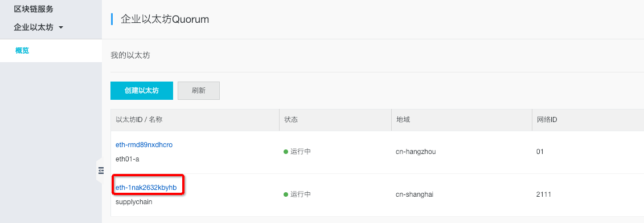Select the supplychain instance name

134,202
